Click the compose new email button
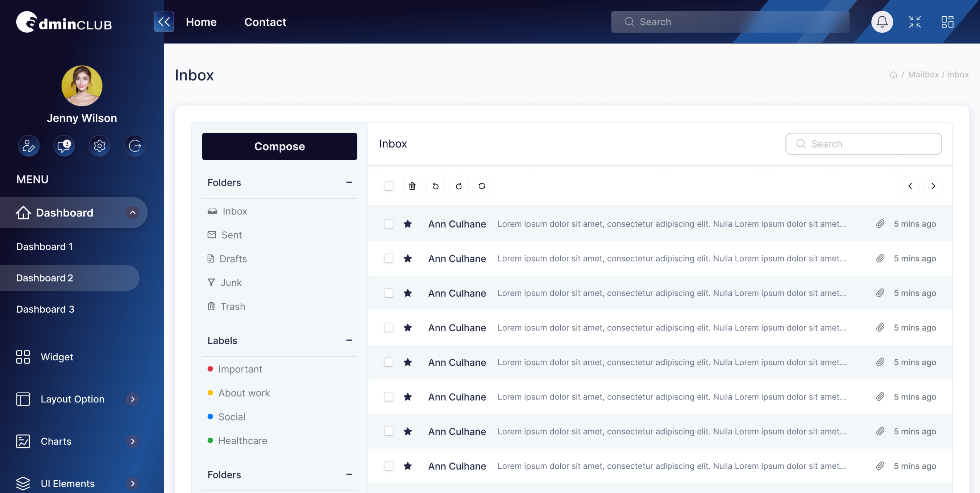980x493 pixels. 280,146
